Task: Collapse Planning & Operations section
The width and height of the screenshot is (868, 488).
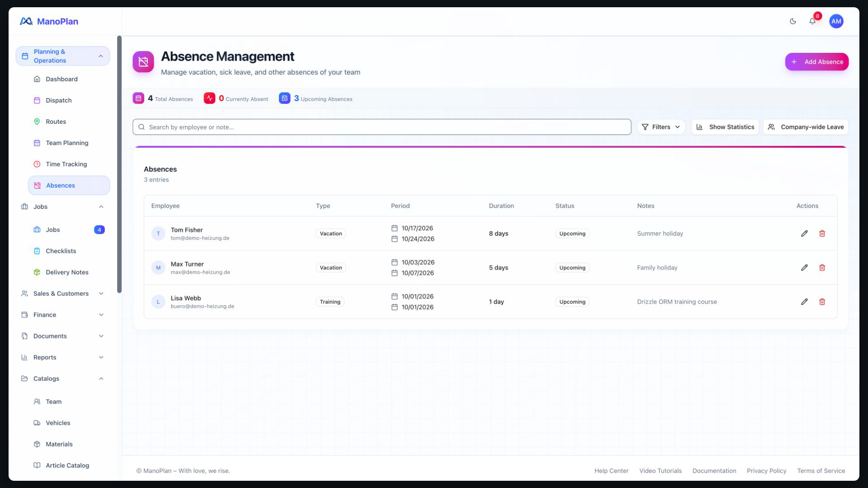Action: point(63,56)
